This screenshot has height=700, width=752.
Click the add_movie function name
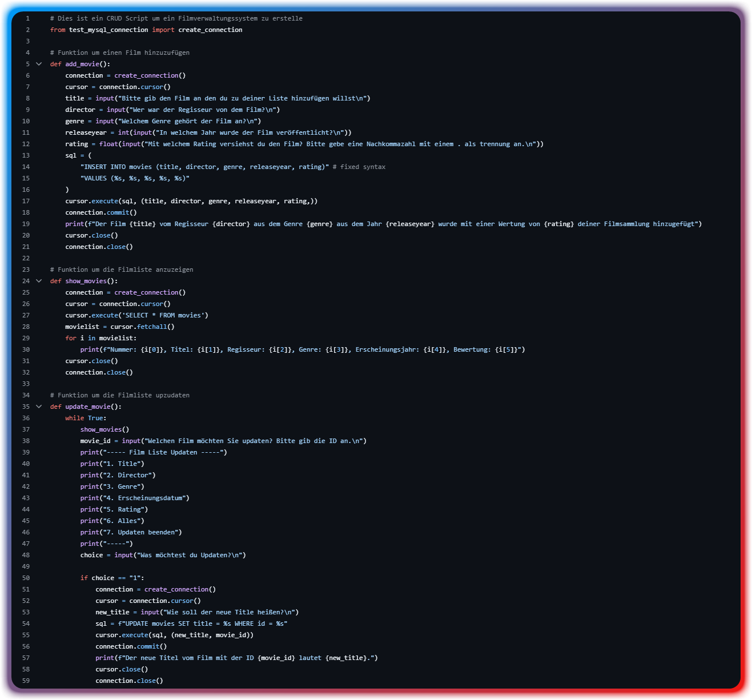click(82, 64)
